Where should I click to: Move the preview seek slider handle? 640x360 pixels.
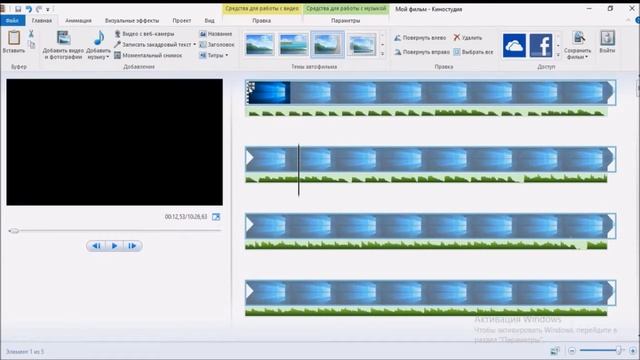14,231
